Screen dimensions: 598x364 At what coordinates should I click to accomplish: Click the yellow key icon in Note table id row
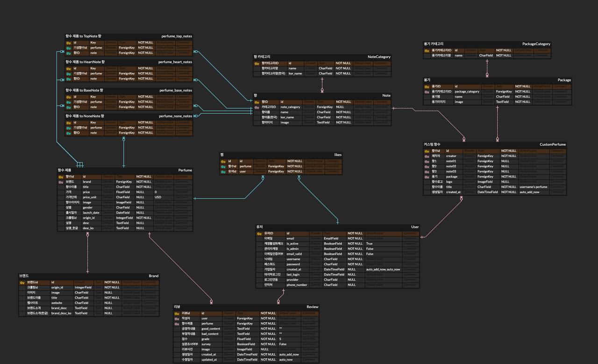pos(256,102)
